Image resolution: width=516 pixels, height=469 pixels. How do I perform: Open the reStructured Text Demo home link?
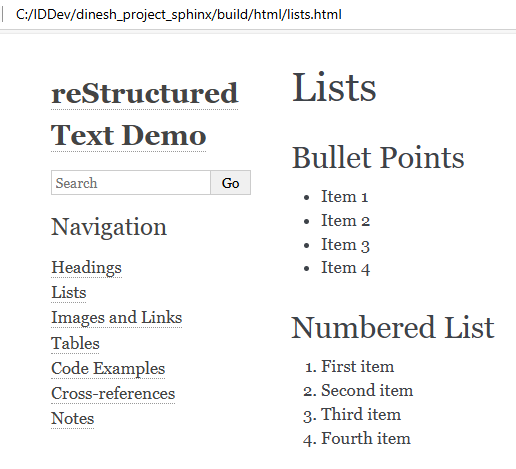[144, 114]
